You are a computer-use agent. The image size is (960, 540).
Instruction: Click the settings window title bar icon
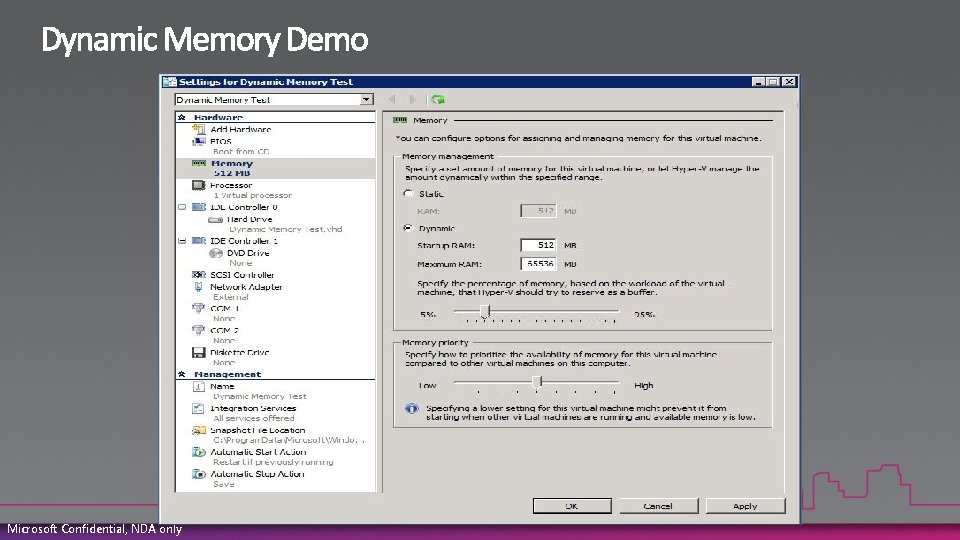pyautogui.click(x=170, y=81)
